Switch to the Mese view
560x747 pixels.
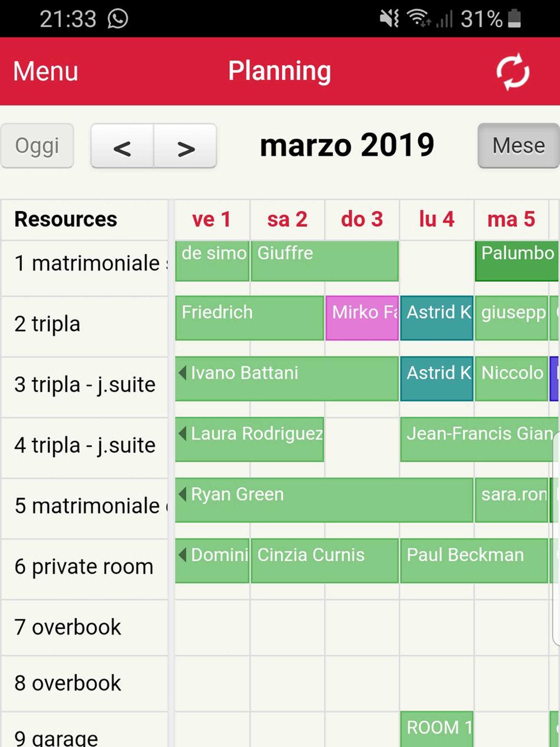[519, 146]
